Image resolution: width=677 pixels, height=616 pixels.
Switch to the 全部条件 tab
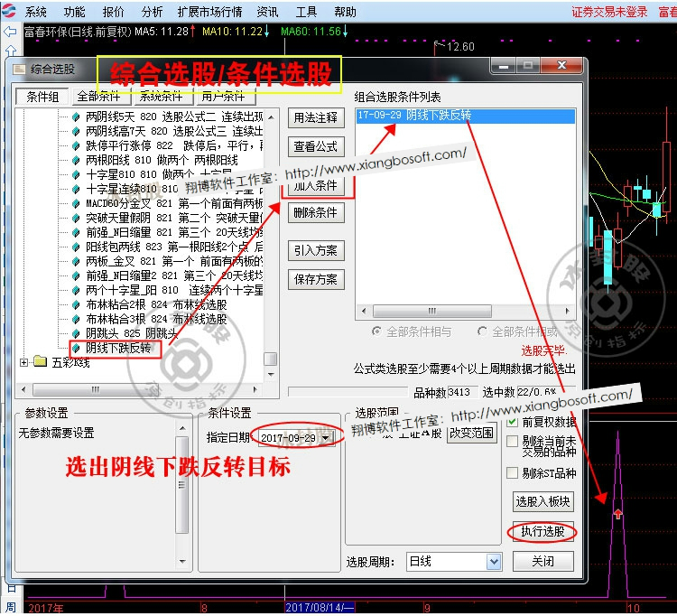click(x=101, y=96)
